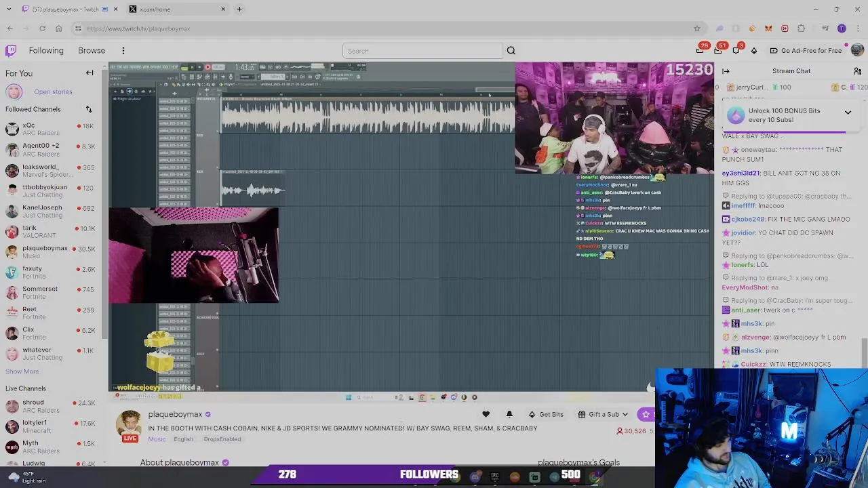Click the purple star subscribe button
868x488 pixels.
point(646,414)
